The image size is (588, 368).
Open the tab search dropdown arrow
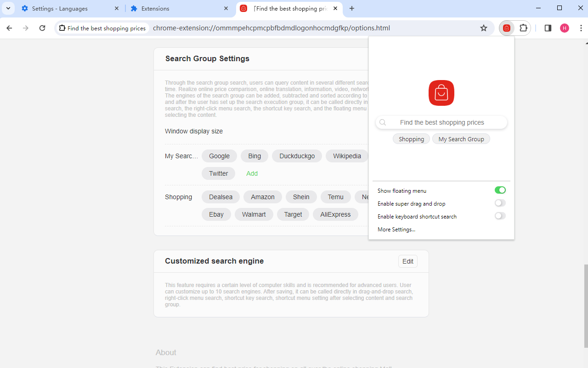pos(8,8)
